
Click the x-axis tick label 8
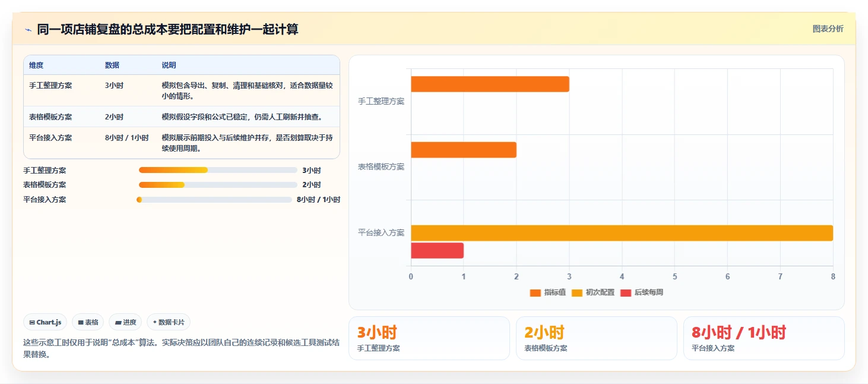click(x=833, y=276)
